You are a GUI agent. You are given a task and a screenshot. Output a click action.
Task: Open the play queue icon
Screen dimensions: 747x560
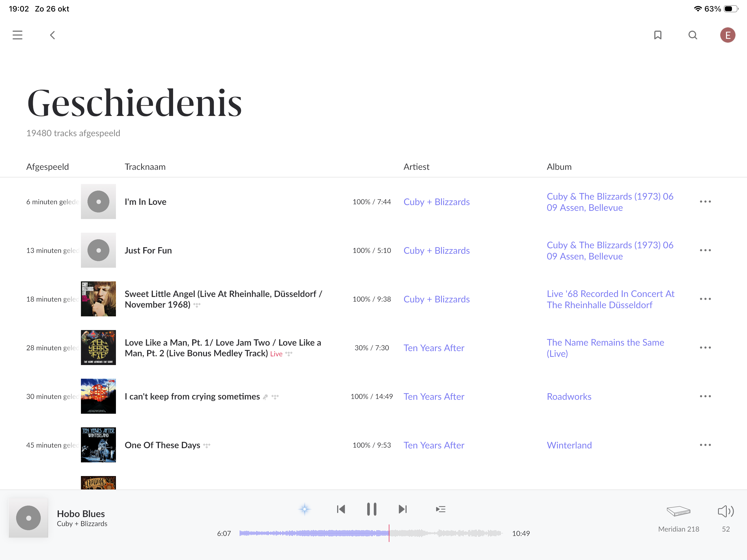pos(440,509)
